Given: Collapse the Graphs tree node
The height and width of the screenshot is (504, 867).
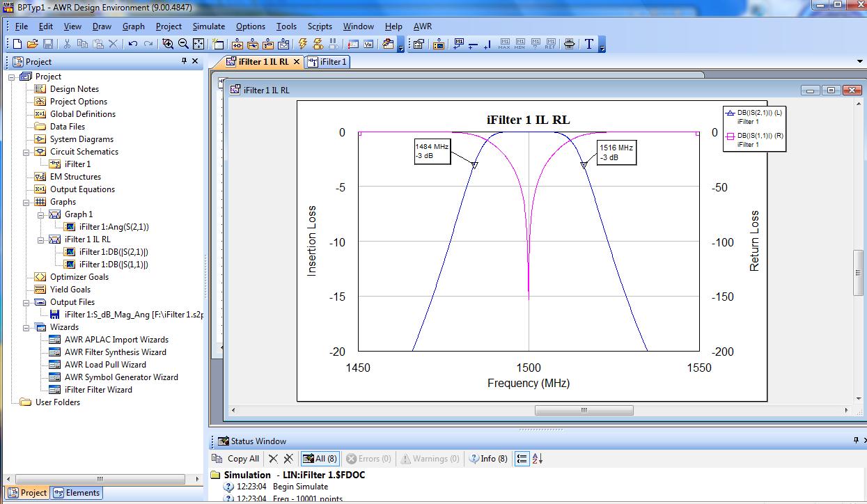Looking at the screenshot, I should (x=26, y=202).
